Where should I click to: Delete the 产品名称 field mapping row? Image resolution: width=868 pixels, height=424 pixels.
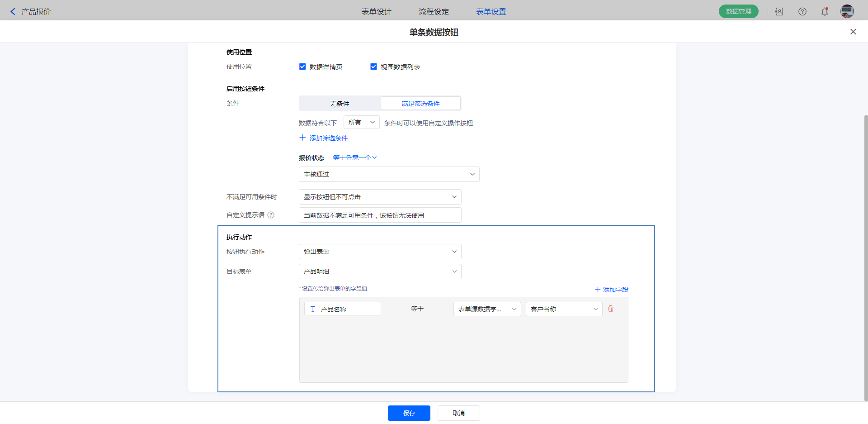coord(611,309)
